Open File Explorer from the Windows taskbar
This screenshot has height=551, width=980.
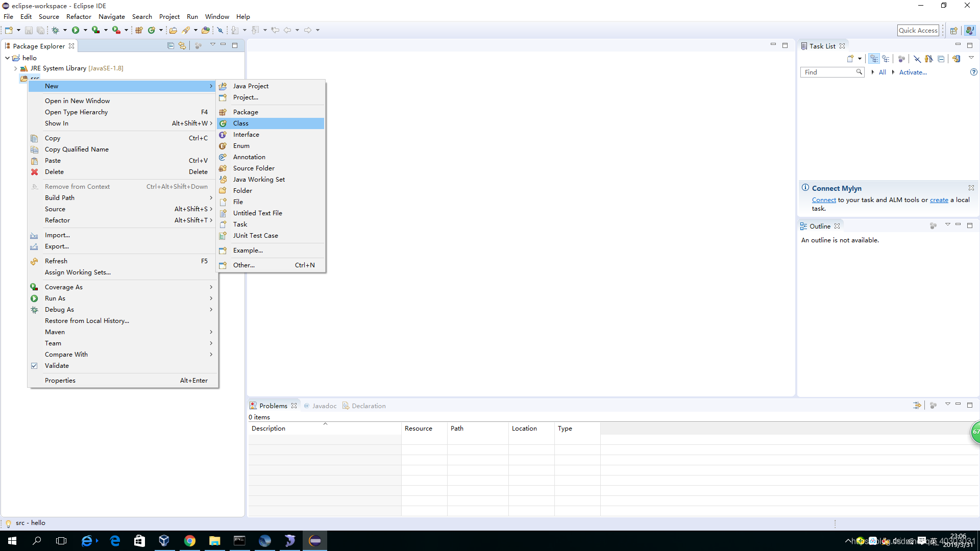point(214,541)
